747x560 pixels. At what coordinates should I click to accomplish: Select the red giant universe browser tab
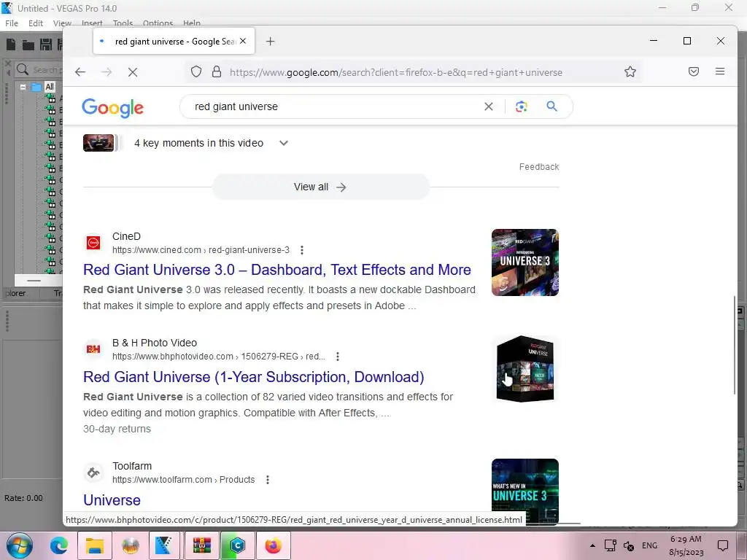pyautogui.click(x=174, y=42)
